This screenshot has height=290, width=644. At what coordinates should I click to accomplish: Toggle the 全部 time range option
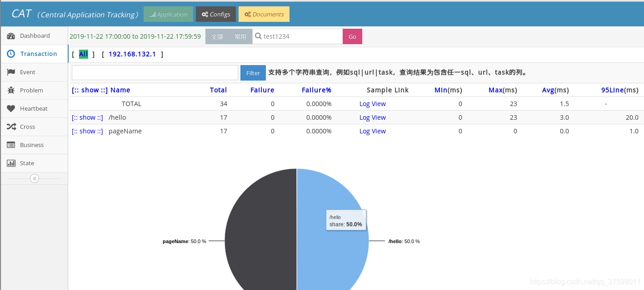217,36
